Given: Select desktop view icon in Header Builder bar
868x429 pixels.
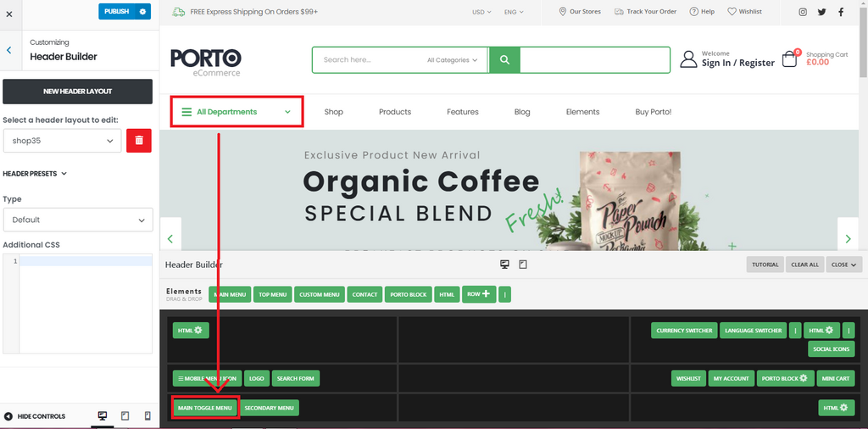Looking at the screenshot, I should [x=504, y=265].
